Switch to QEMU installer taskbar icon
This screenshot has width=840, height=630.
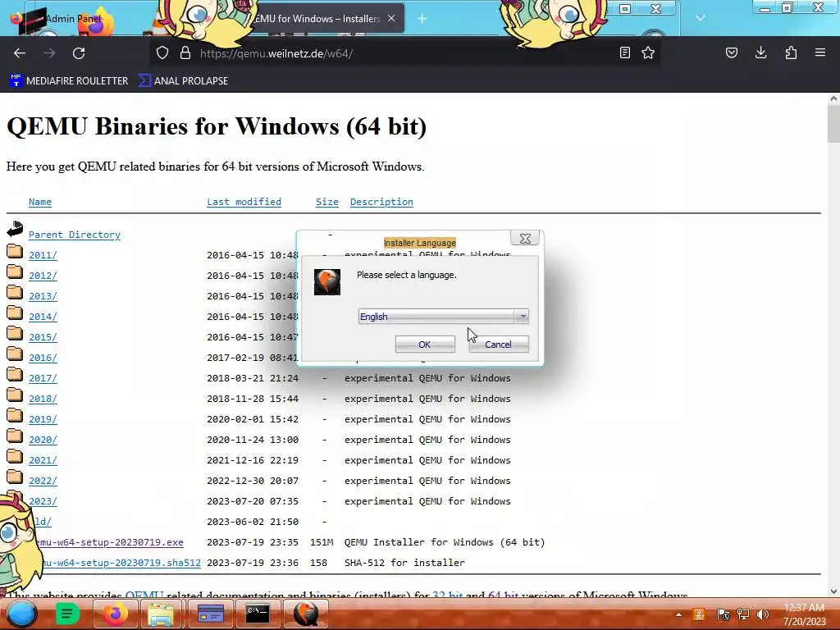(x=305, y=614)
